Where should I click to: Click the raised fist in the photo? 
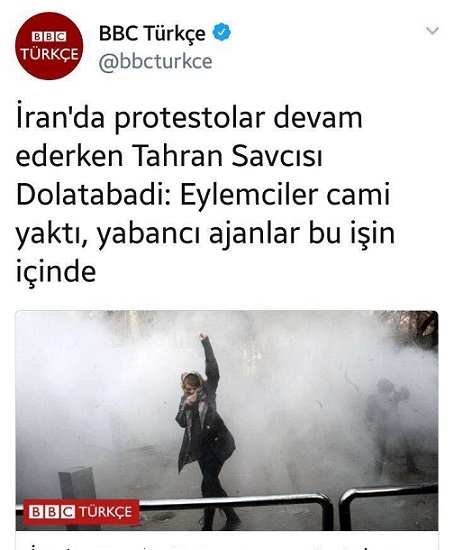(x=203, y=337)
